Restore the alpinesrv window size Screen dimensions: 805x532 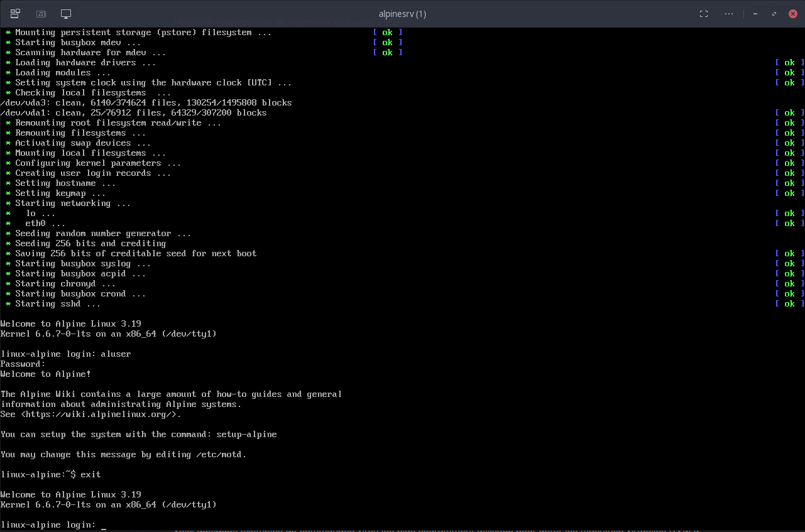774,14
